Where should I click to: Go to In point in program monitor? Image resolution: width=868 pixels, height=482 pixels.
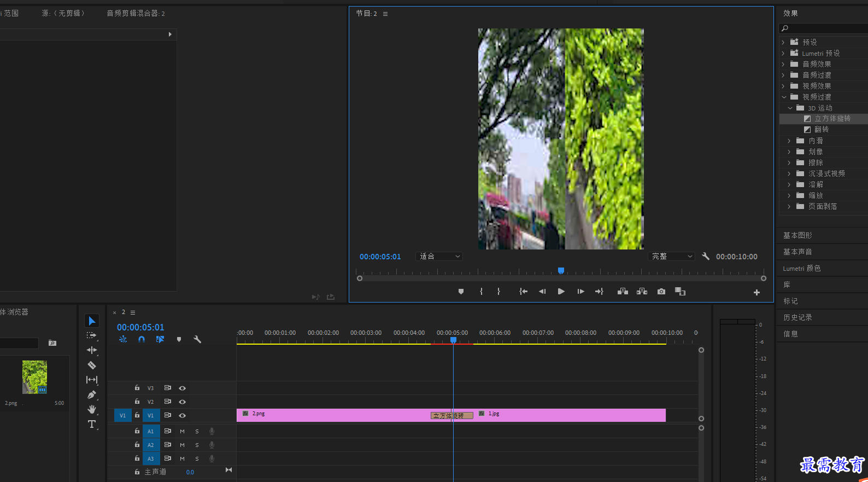pyautogui.click(x=523, y=292)
